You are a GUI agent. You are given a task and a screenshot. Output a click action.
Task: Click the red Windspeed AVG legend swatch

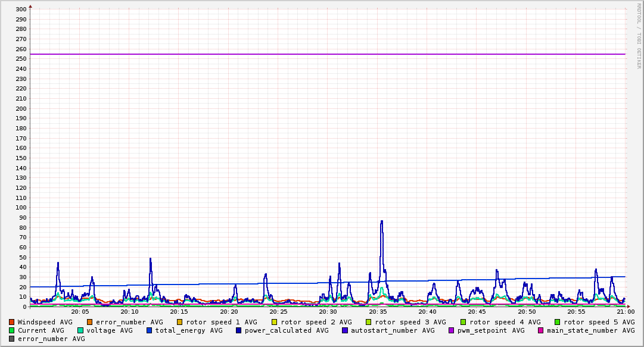(x=12, y=322)
